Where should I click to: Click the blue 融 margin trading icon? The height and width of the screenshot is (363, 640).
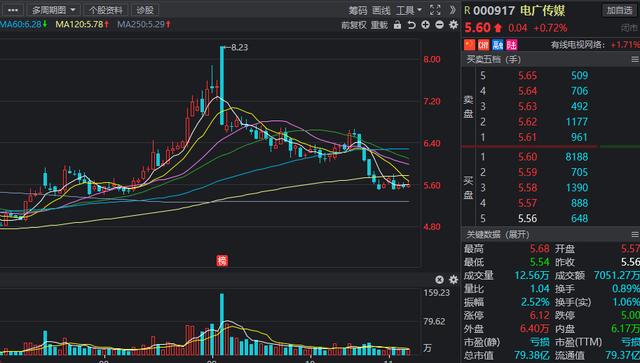pyautogui.click(x=498, y=45)
